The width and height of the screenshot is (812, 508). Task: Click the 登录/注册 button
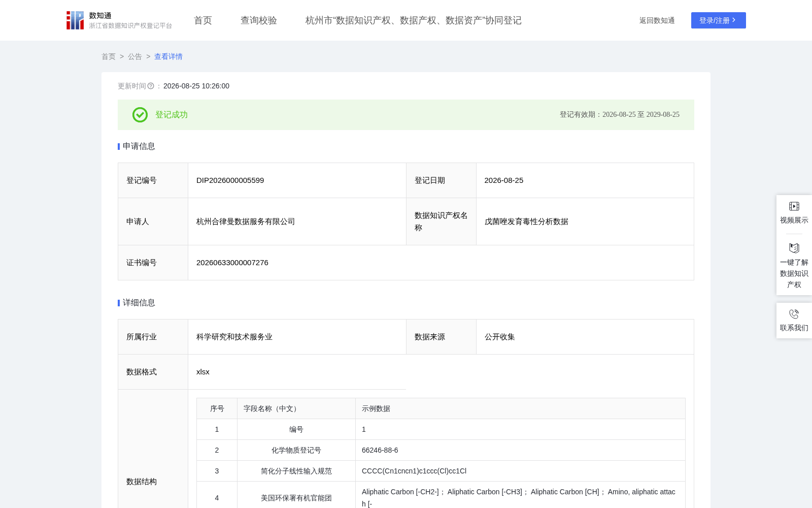[x=719, y=20]
